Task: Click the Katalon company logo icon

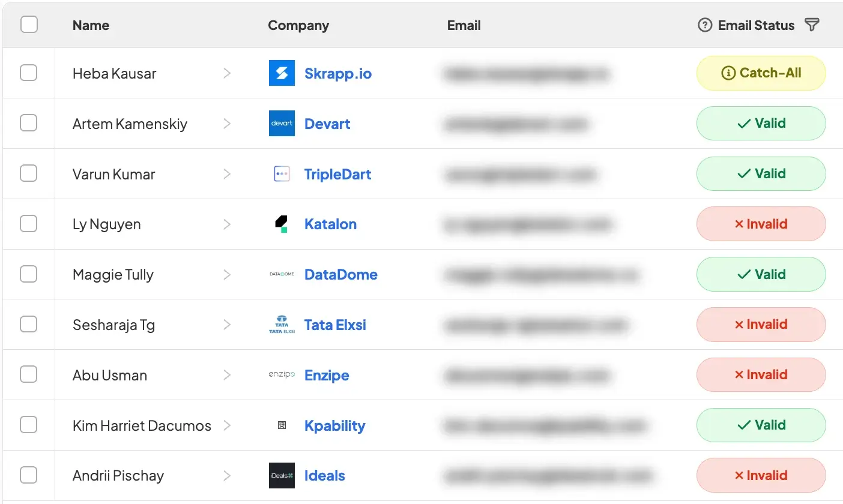Action: (x=282, y=224)
